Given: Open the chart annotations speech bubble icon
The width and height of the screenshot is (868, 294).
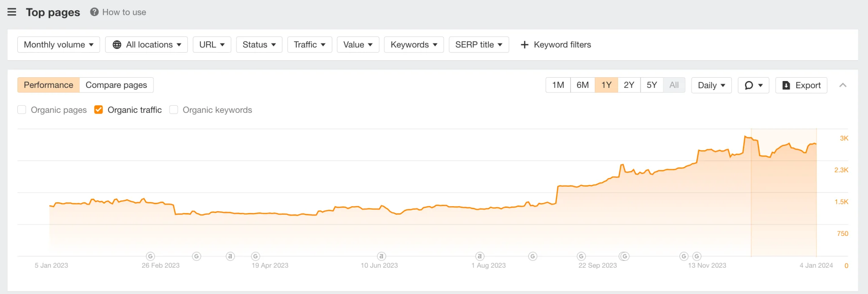Looking at the screenshot, I should [749, 85].
